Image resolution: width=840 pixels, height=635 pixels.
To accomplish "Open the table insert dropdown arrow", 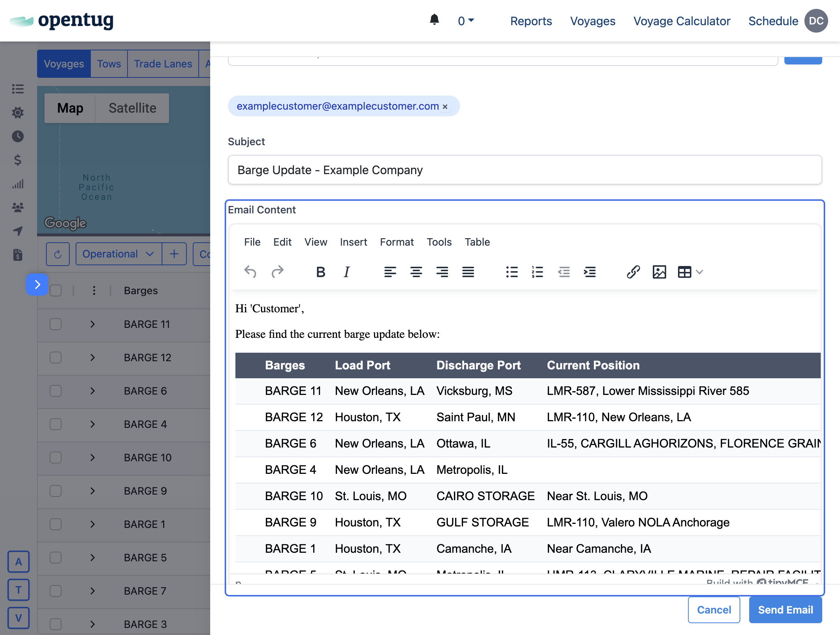I will pyautogui.click(x=700, y=272).
